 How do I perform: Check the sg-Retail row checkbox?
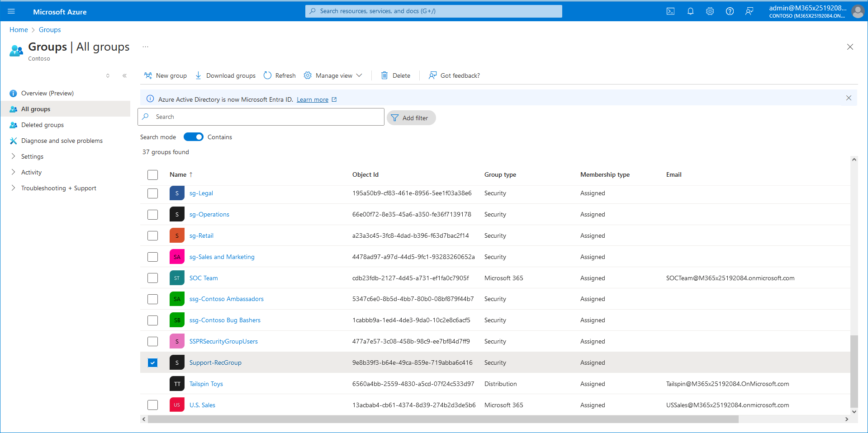153,236
